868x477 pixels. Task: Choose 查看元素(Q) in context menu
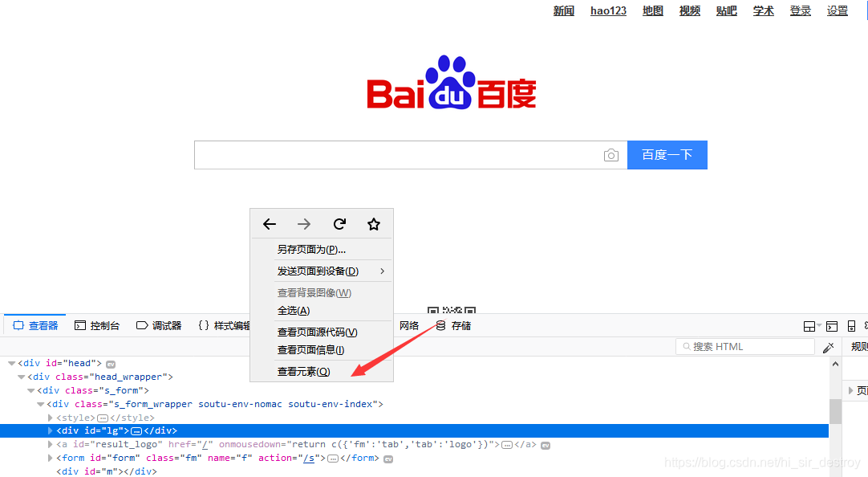[x=303, y=372]
